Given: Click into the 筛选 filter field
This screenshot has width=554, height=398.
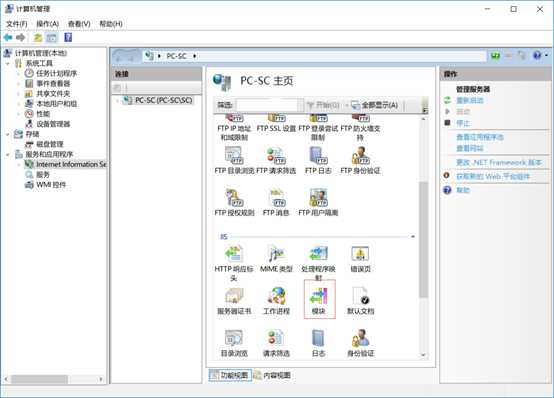Looking at the screenshot, I should tap(267, 105).
